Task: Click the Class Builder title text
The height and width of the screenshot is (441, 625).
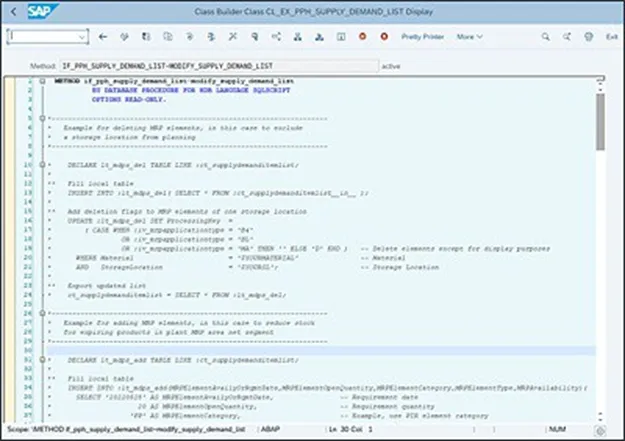Action: pos(314,12)
